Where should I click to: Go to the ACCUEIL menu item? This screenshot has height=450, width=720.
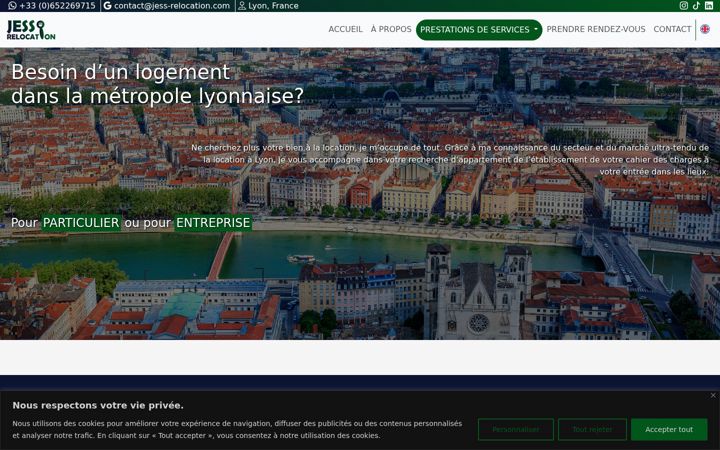click(x=345, y=29)
